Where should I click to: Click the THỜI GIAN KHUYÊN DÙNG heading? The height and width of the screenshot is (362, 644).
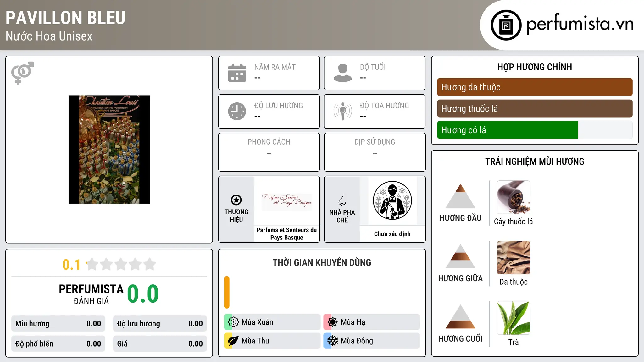322,262
